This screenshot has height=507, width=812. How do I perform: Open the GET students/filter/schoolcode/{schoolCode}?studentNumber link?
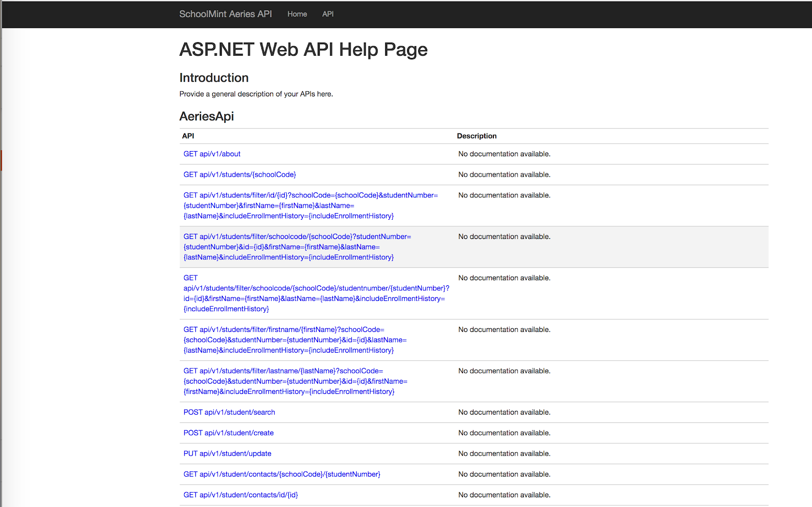click(297, 247)
